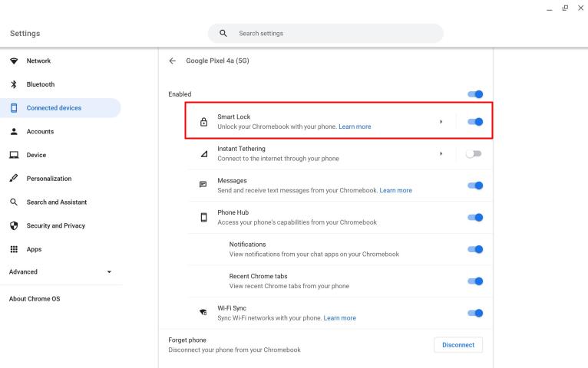Click the Settings title text
588x368 pixels.
click(x=25, y=33)
